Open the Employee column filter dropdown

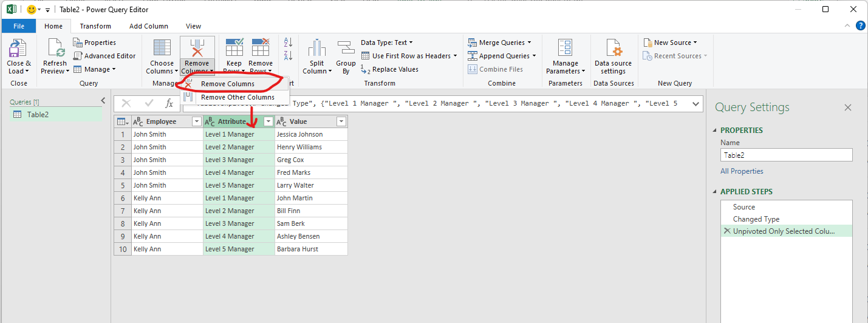[x=196, y=121]
